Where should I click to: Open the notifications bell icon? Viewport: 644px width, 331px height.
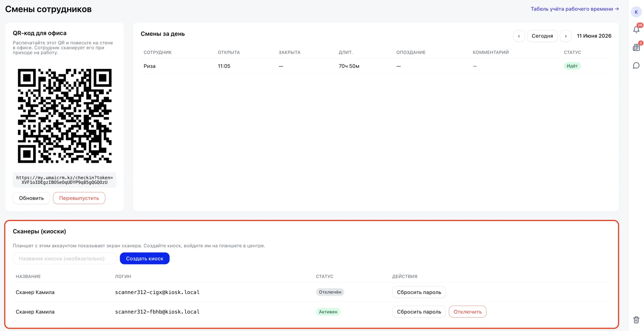(636, 30)
